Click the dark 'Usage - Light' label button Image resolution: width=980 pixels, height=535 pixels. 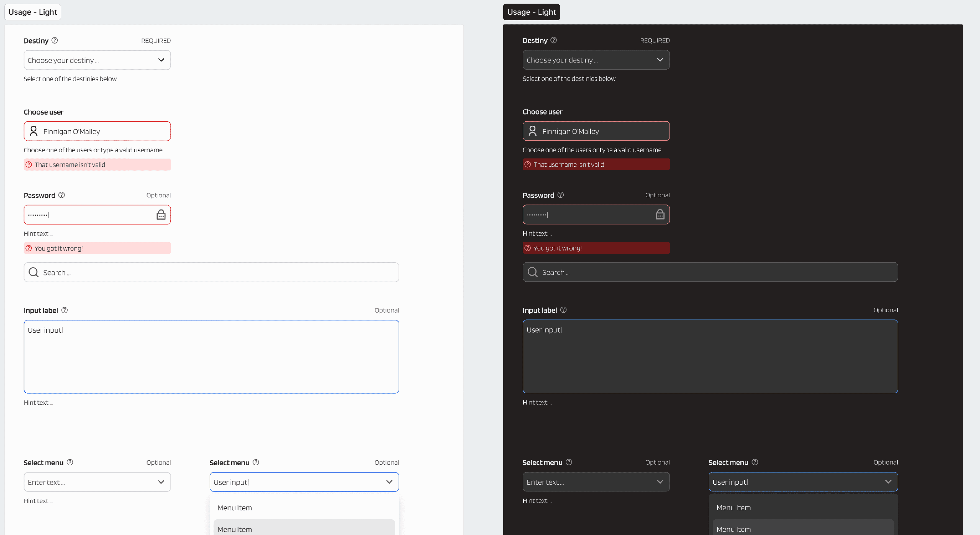coord(531,12)
